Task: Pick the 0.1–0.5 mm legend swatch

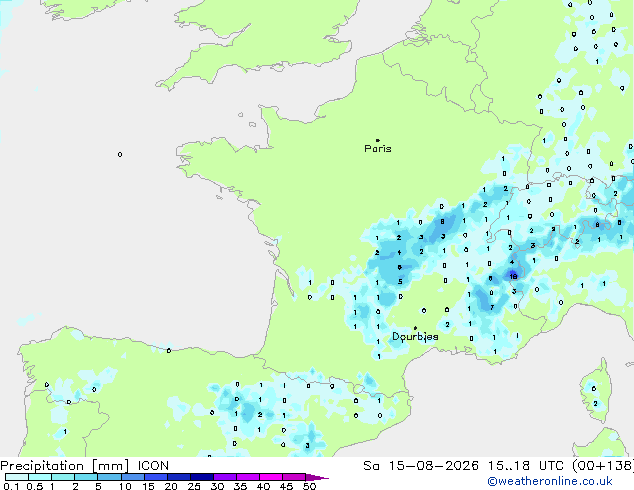Action: click(x=17, y=477)
